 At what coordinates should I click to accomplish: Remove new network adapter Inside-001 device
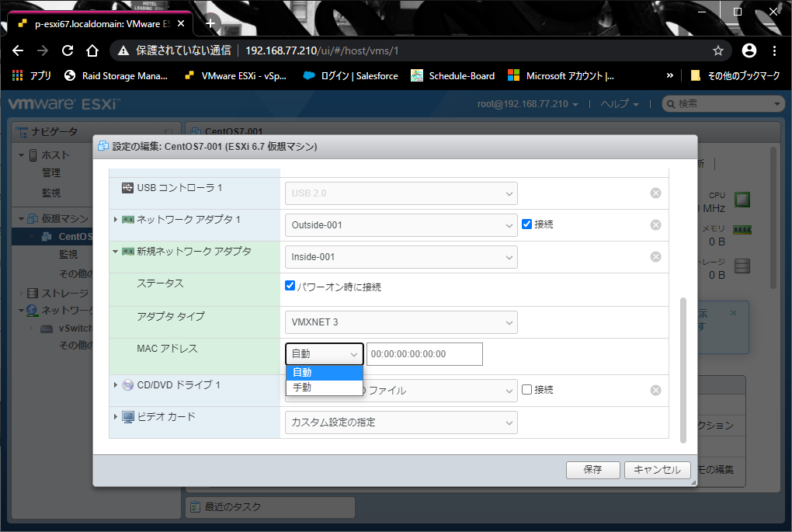[x=655, y=256]
